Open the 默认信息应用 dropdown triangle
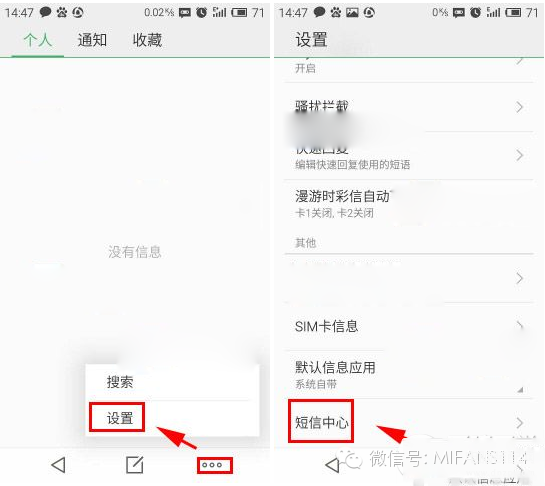Screen dimensions: 545x486 tap(520, 390)
